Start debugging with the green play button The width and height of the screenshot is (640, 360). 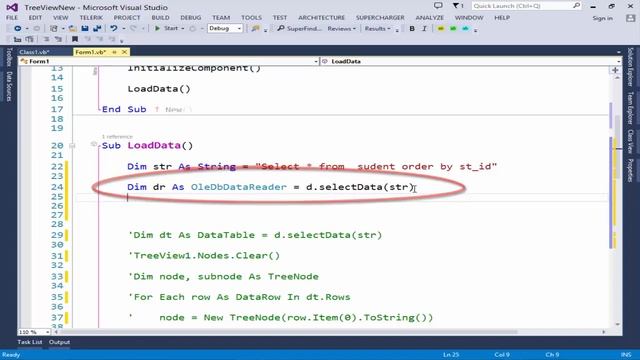tap(157, 29)
